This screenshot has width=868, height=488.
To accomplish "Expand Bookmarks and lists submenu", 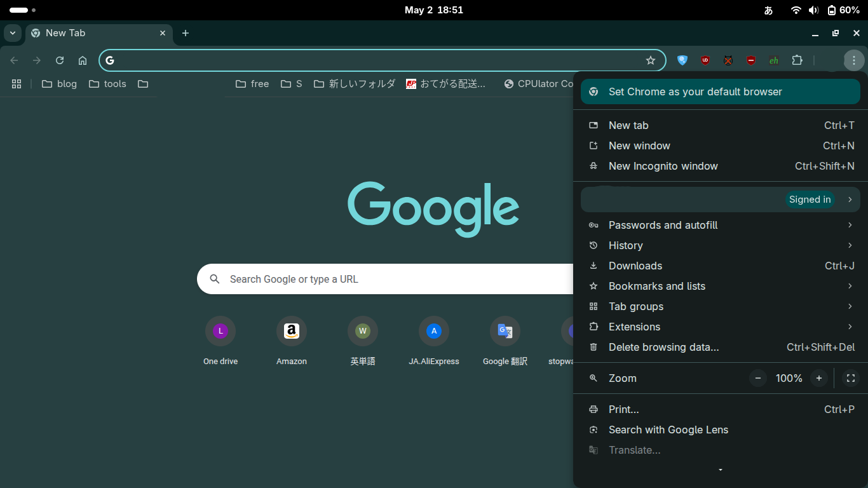I will (x=721, y=286).
